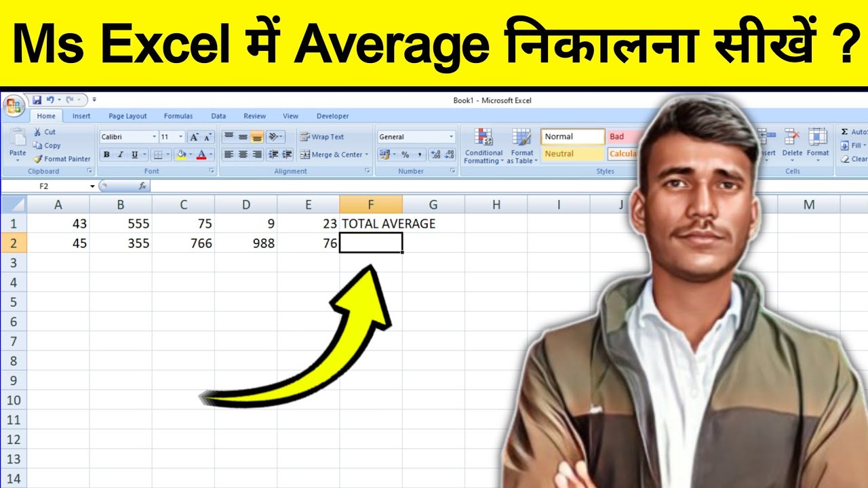
Task: Switch to the Formulas tab
Action: 178,116
